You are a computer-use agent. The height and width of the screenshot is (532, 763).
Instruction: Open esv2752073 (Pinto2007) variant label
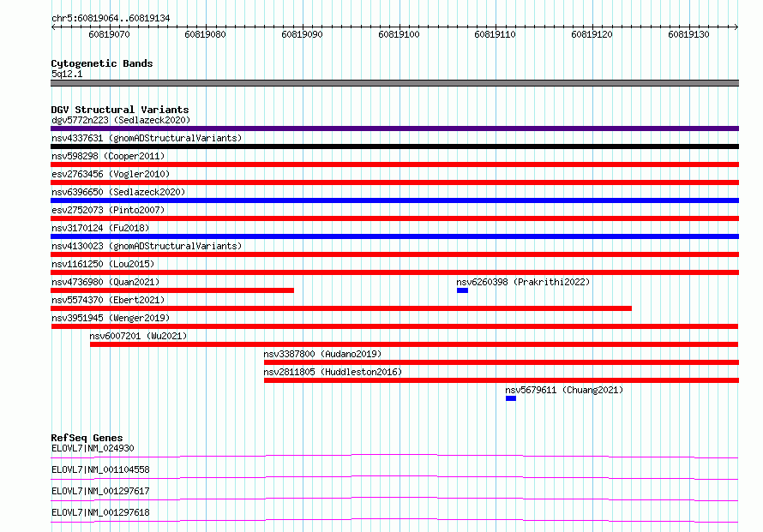pos(108,210)
